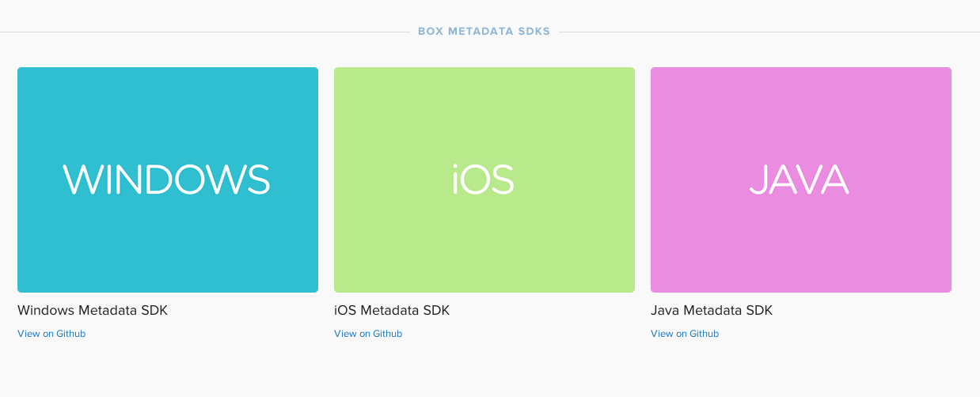Open the green iOS SDK tile

(x=484, y=180)
